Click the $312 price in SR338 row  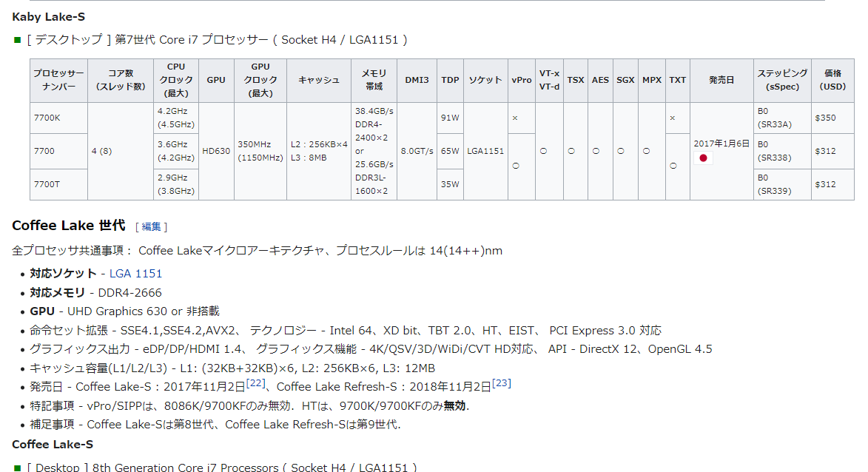(832, 151)
